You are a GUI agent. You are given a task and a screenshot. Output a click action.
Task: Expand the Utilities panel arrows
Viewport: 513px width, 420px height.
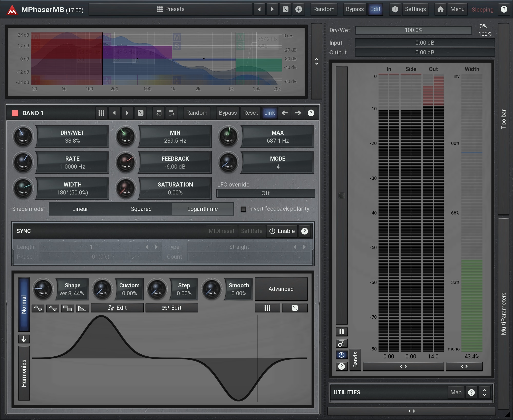click(x=484, y=392)
